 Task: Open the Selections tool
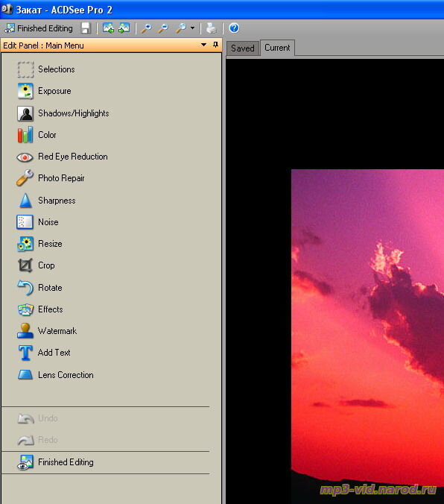tap(46, 69)
